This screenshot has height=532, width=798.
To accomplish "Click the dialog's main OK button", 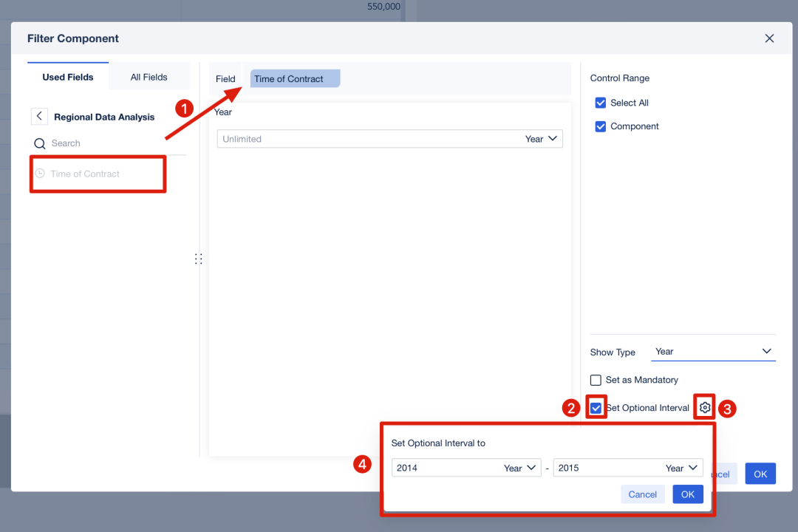I will 760,474.
